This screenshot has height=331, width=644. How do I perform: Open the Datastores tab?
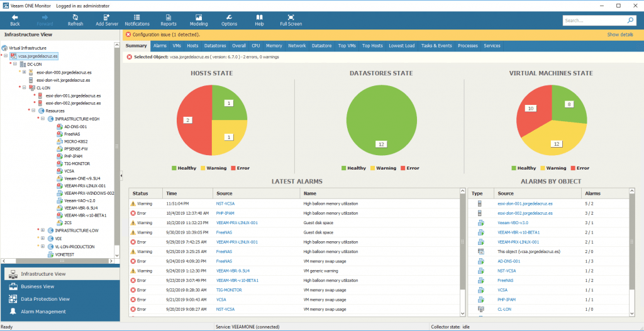tap(215, 46)
